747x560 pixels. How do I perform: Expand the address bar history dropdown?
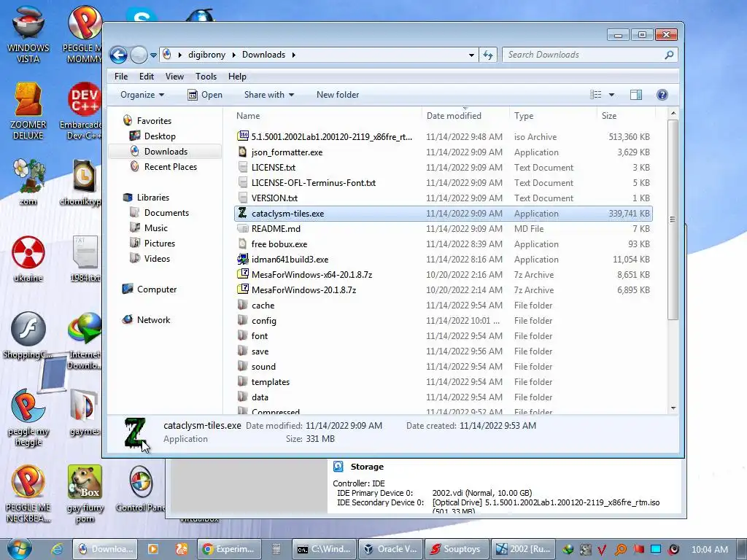click(x=471, y=55)
